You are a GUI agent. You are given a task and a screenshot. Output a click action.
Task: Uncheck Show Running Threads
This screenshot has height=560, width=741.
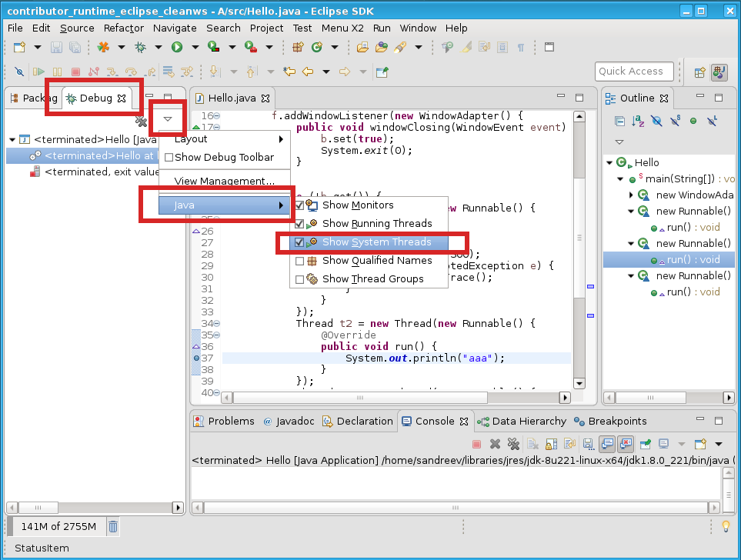click(x=299, y=224)
